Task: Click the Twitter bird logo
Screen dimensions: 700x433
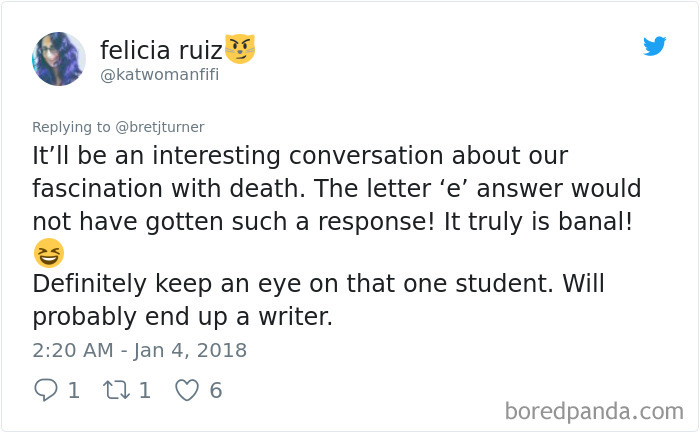Action: click(654, 45)
